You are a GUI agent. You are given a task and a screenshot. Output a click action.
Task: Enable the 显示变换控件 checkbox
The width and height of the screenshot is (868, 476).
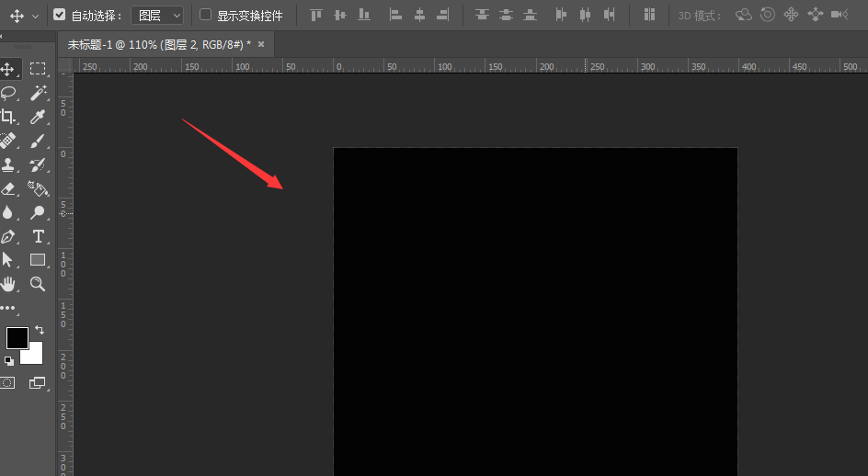(x=205, y=15)
